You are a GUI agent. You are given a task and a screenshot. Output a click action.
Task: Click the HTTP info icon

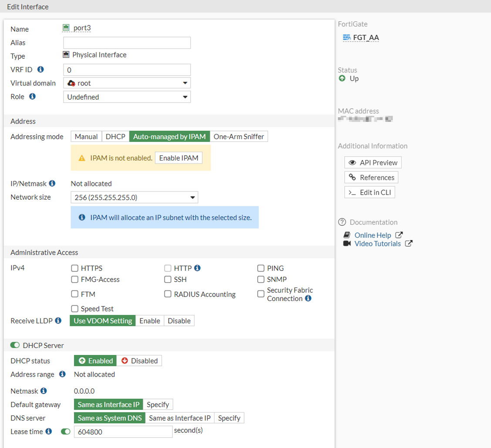pos(197,268)
